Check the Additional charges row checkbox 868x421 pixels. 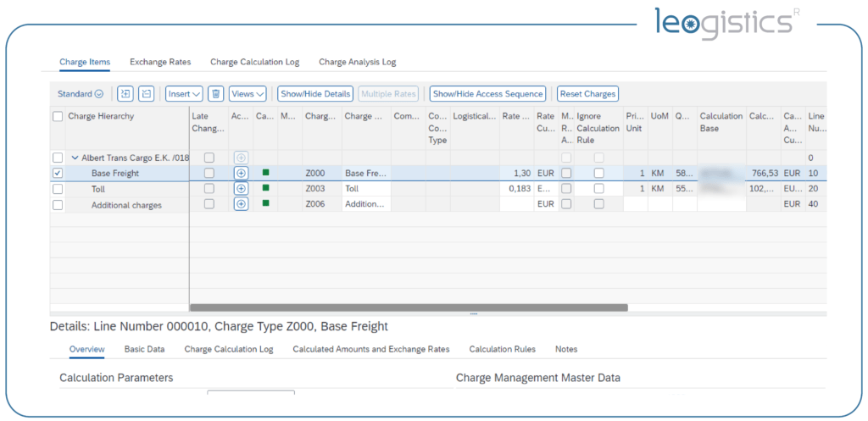tap(58, 205)
